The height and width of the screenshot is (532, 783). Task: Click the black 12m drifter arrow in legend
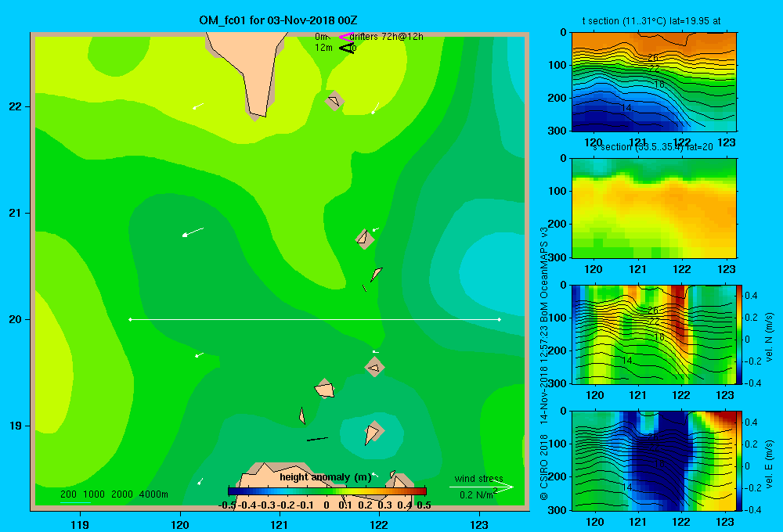tap(347, 48)
